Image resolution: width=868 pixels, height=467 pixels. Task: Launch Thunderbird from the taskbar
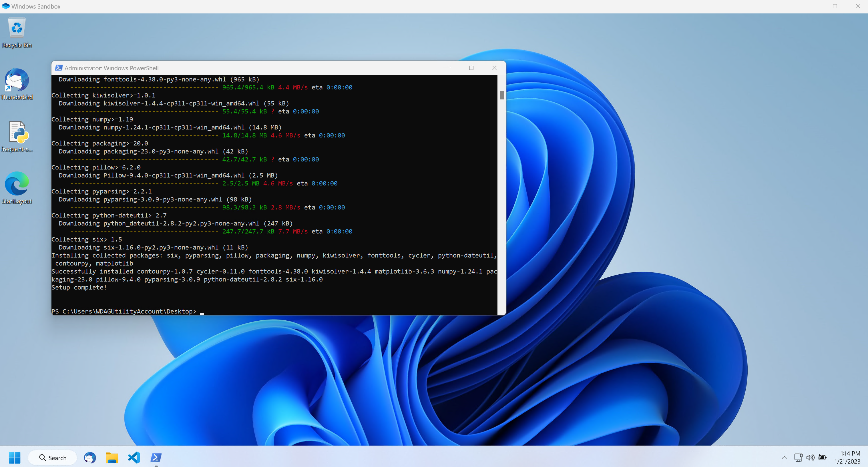click(x=90, y=457)
